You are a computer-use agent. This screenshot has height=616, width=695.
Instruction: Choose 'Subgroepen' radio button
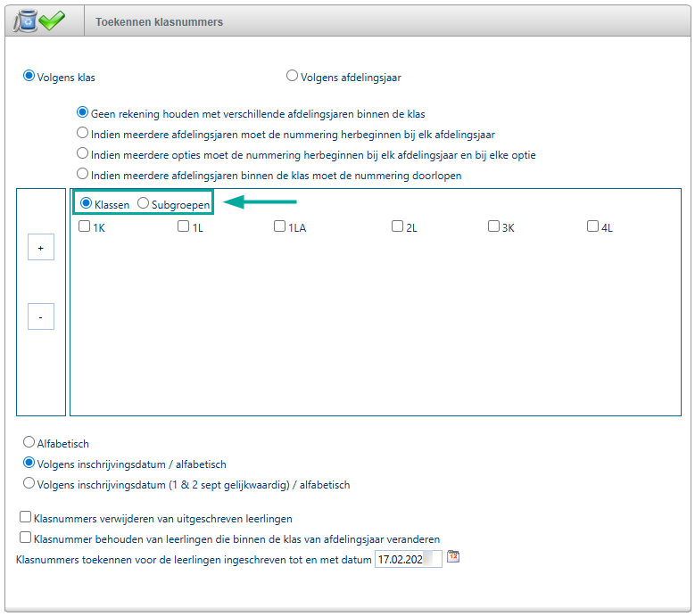click(144, 203)
